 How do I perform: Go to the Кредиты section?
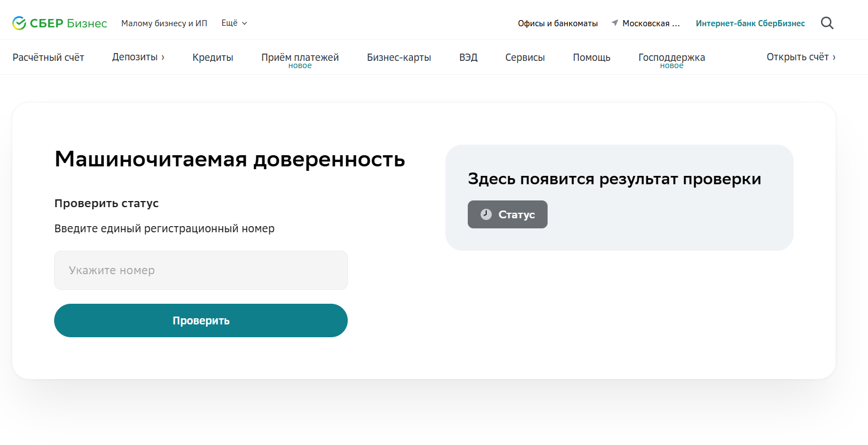point(213,57)
